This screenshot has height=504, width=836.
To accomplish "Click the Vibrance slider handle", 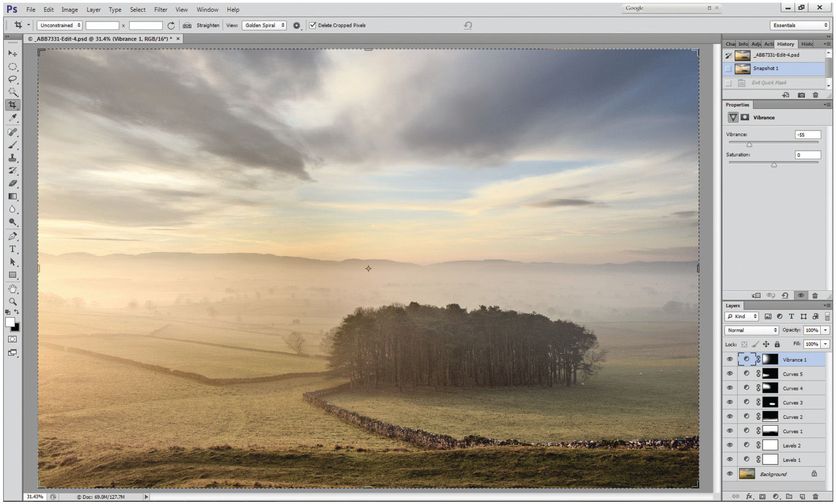I will point(749,145).
